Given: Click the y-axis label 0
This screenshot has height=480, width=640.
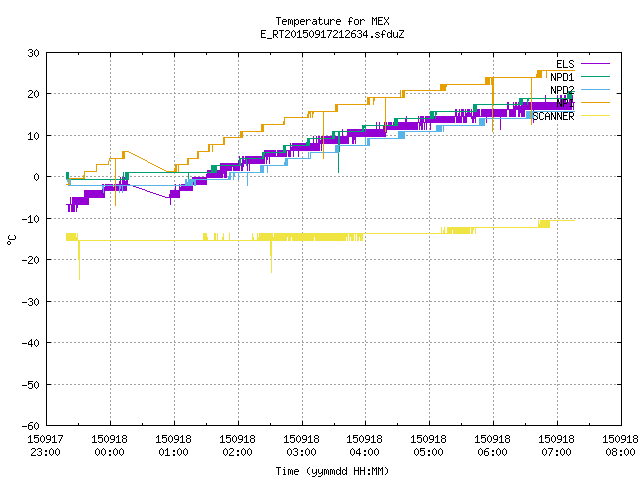Looking at the screenshot, I should [37, 177].
